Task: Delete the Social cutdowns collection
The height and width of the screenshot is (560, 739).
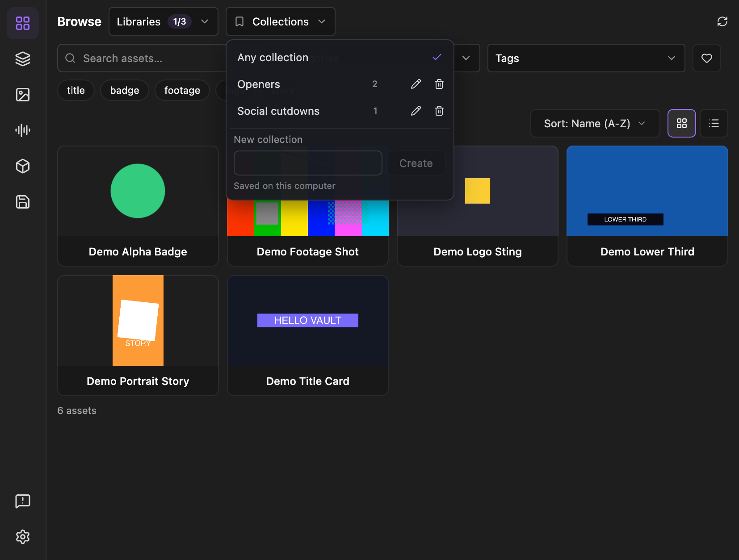Action: pyautogui.click(x=439, y=111)
